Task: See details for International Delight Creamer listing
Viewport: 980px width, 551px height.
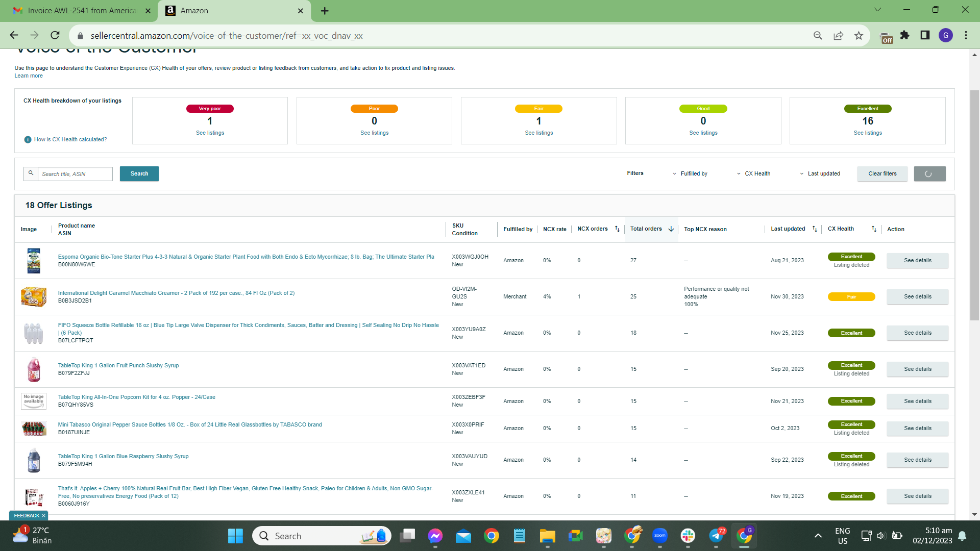Action: [x=918, y=297]
